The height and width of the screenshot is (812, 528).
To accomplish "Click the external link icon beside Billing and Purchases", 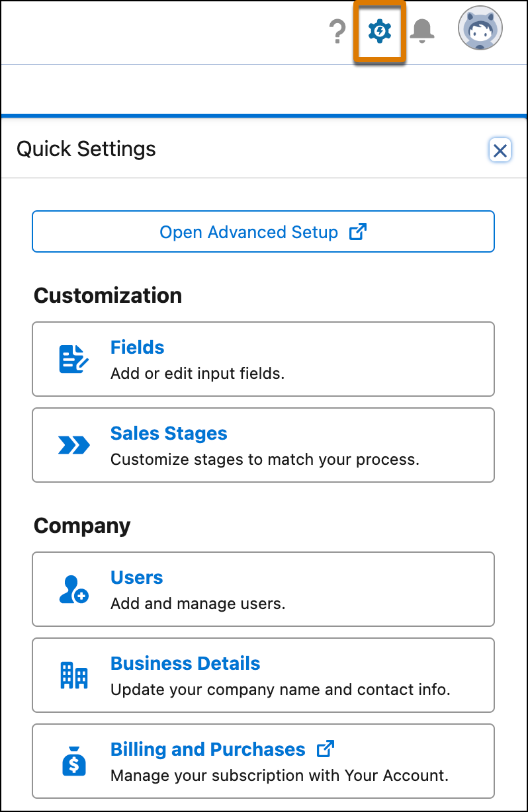I will tap(325, 749).
